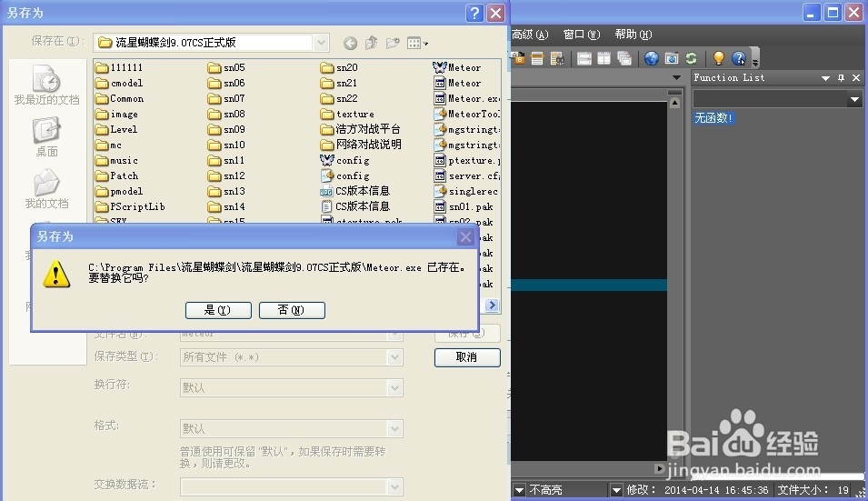Close the Function List panel
868x501 pixels.
856,78
